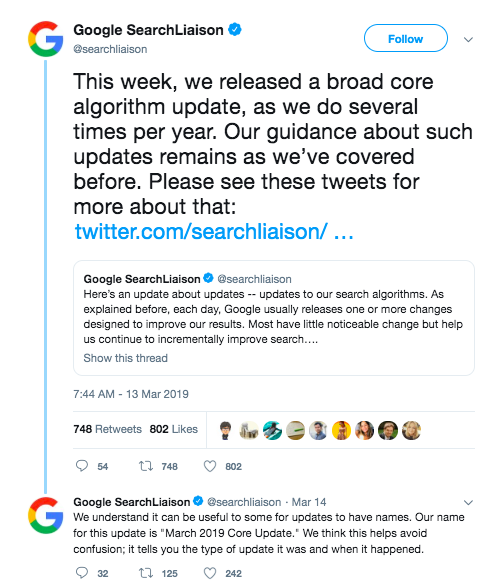This screenshot has width=503, height=587.
Task: Open the twitter.com/searchliaison link
Action: point(214,231)
